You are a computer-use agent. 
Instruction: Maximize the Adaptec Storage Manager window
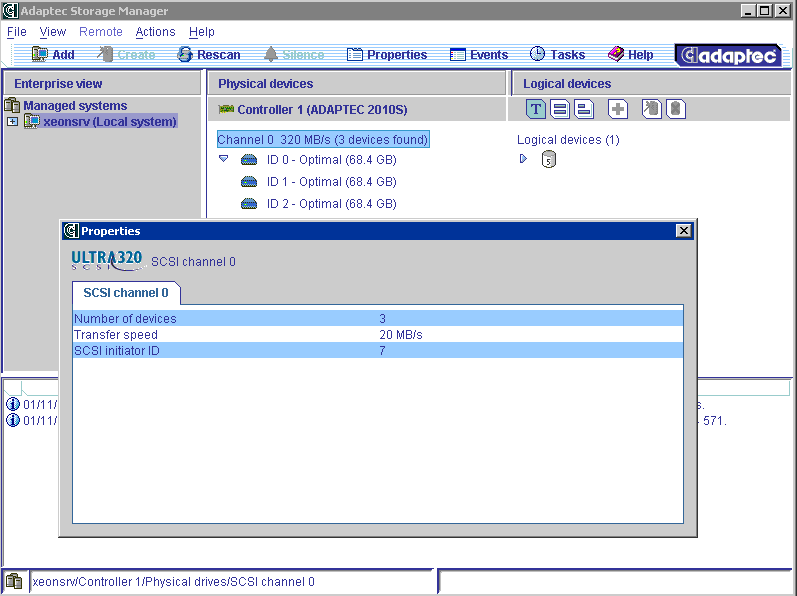point(764,11)
